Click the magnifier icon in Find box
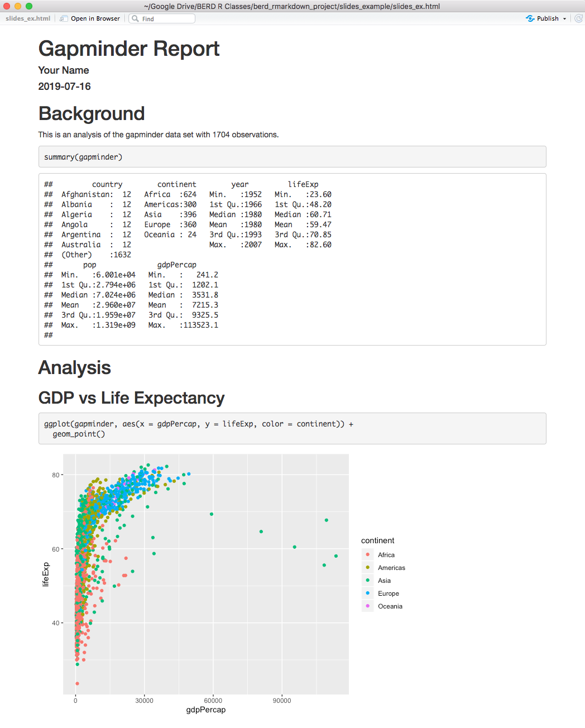Image resolution: width=585 pixels, height=728 pixels. [135, 18]
